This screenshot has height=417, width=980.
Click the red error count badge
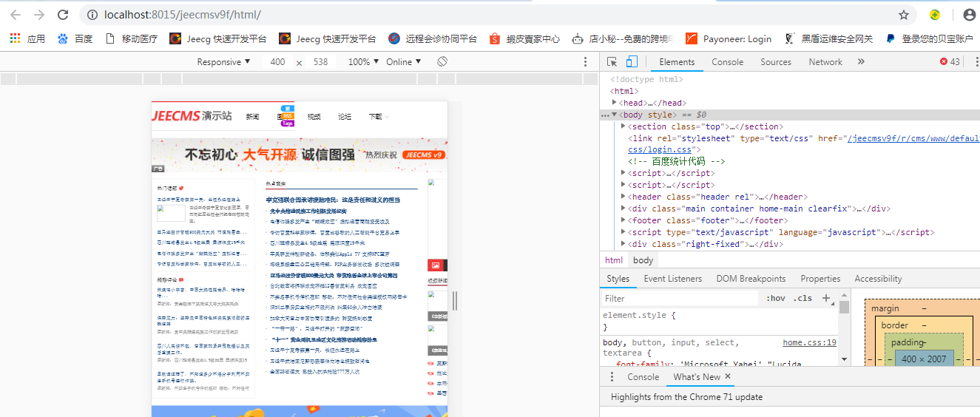[950, 62]
